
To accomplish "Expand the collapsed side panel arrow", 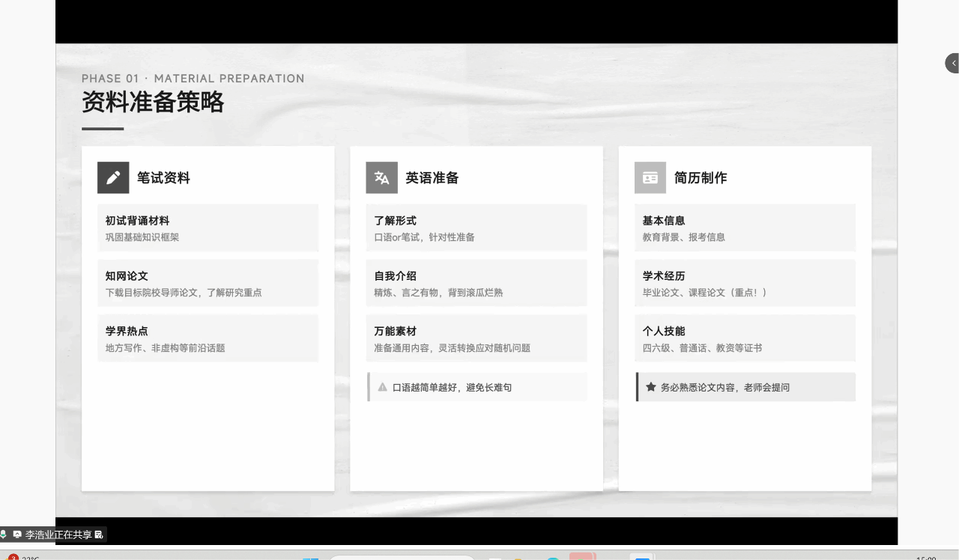I will 952,63.
